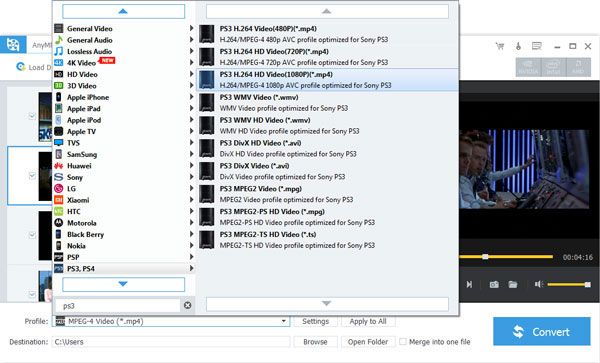Click the 4K Video category icon

click(x=59, y=63)
